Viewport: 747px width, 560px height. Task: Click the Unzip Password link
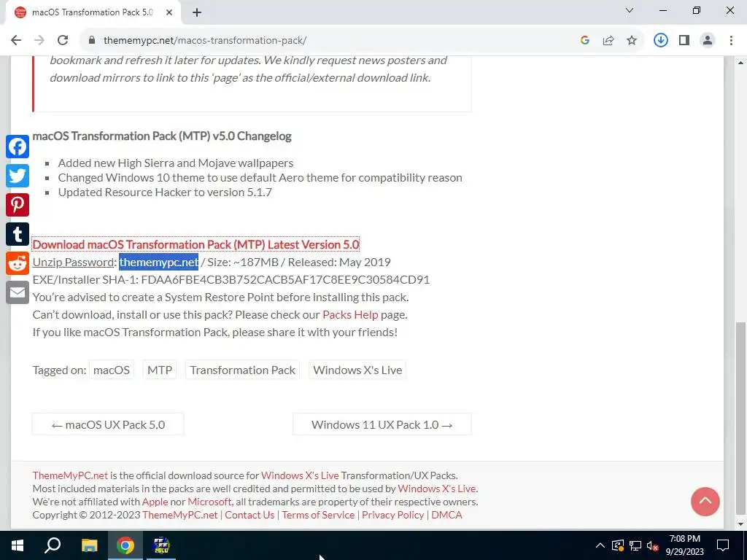click(x=74, y=262)
